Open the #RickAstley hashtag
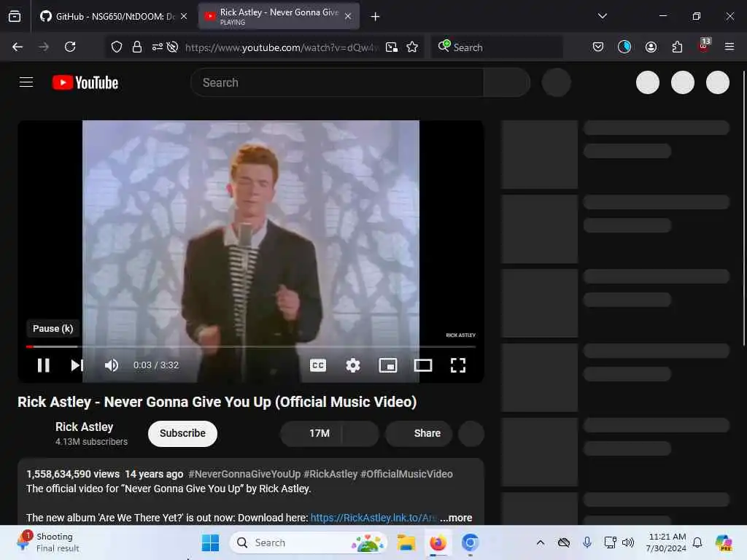Screen dimensions: 747x560 tap(330, 474)
